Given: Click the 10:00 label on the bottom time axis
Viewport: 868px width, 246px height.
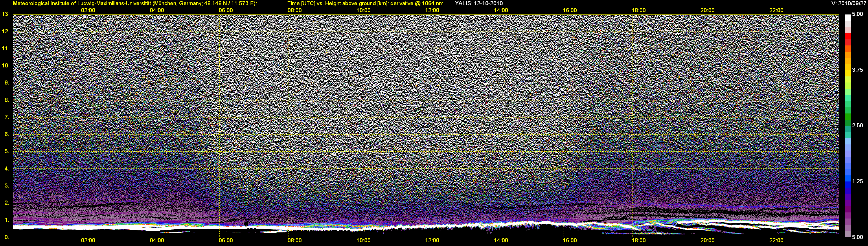Looking at the screenshot, I should [x=363, y=241].
